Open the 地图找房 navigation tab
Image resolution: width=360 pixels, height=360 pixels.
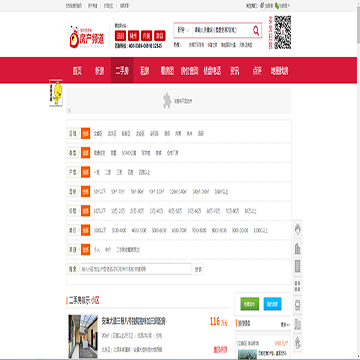pyautogui.click(x=279, y=71)
